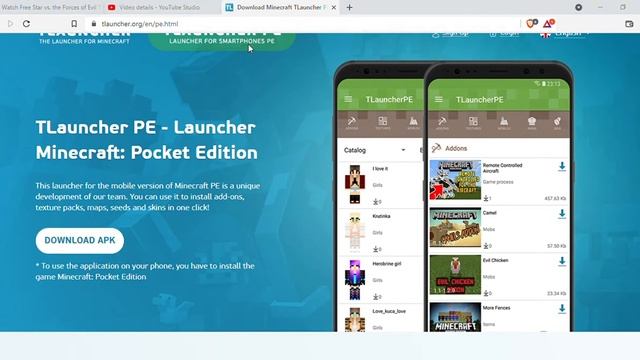Click the More Fences Minecraft thumbnail
Screen dimensions: 640x360
(x=455, y=317)
